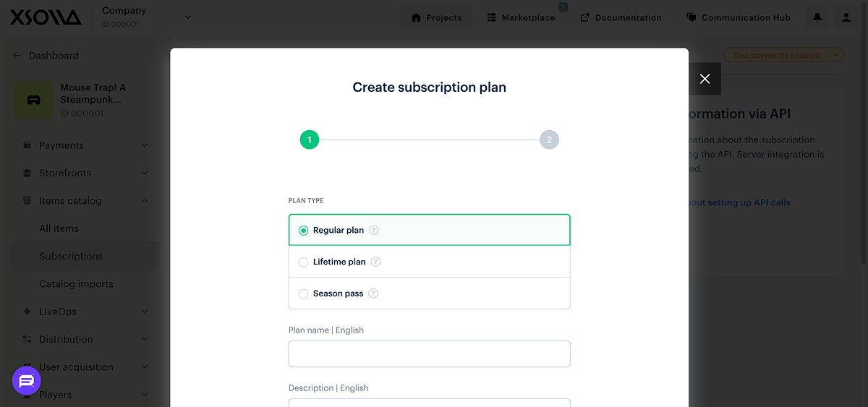This screenshot has width=868, height=407.
Task: Click the Plan name input field
Action: 429,354
